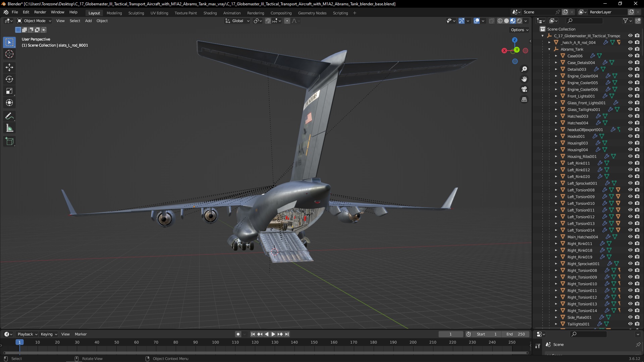The width and height of the screenshot is (644, 362).
Task: Open the UV Editing workspace
Action: [x=159, y=13]
